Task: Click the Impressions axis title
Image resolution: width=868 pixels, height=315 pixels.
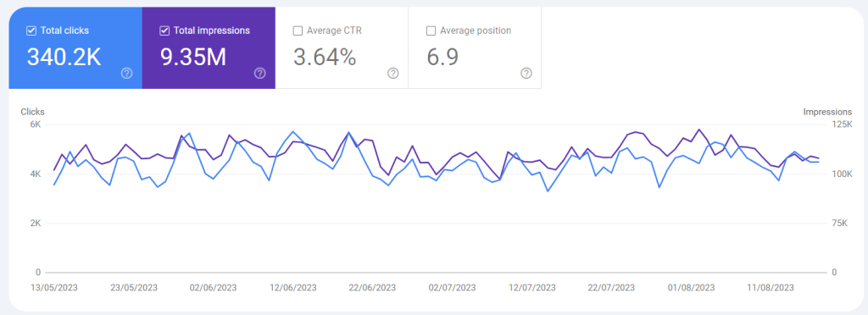Action: point(827,112)
